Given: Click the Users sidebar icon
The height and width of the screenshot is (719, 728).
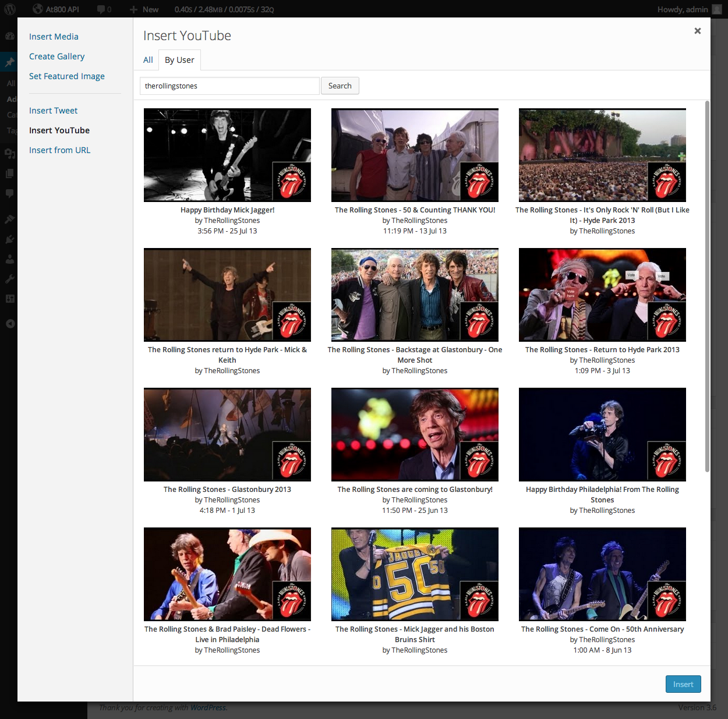Looking at the screenshot, I should click(10, 259).
